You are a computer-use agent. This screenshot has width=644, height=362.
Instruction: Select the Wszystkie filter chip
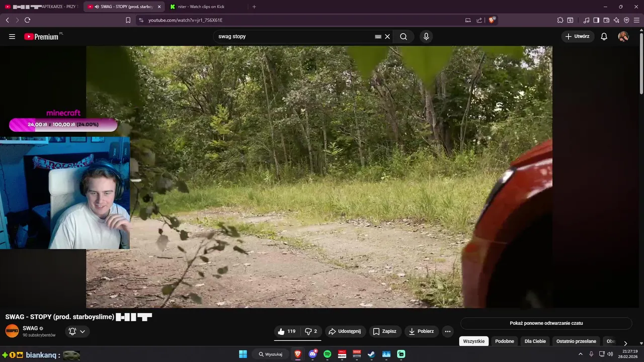[x=473, y=341]
